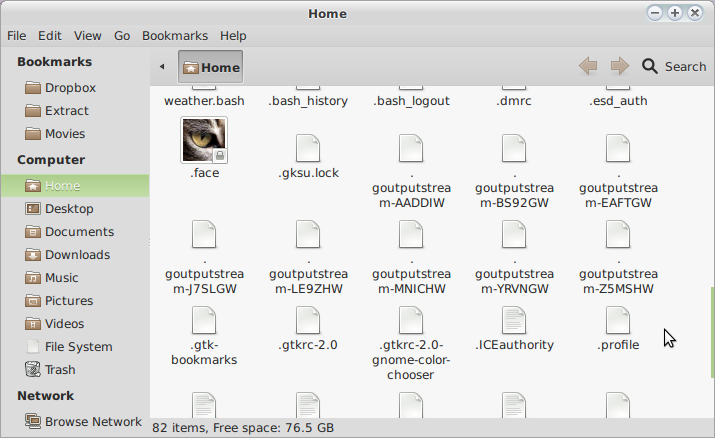Collapse the Bookmarks sidebar section
The image size is (715, 438).
[x=54, y=62]
